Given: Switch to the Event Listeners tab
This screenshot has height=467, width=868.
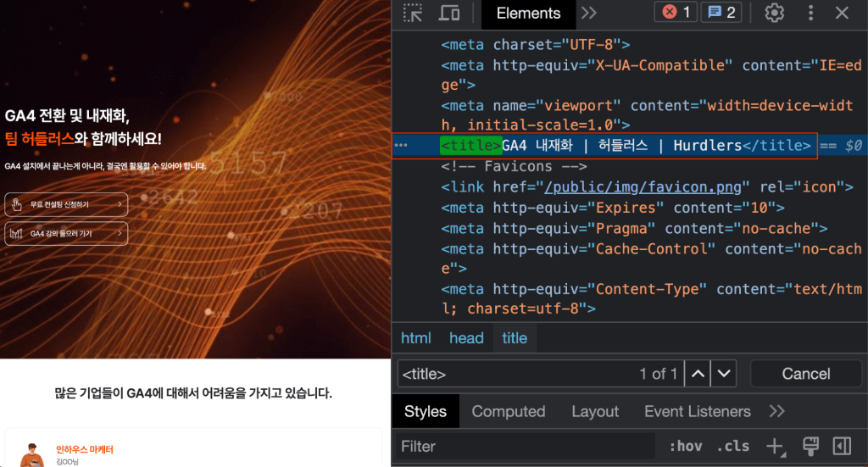Looking at the screenshot, I should coord(698,411).
